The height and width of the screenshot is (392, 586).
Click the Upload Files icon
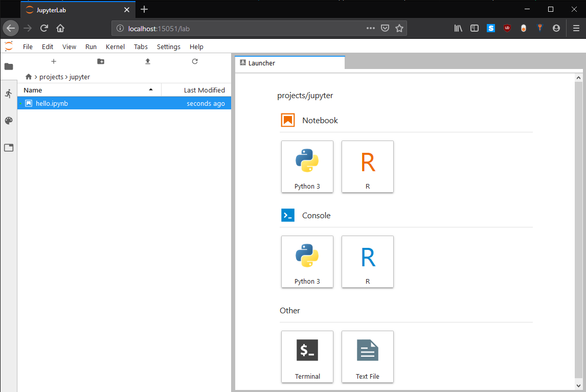coord(148,61)
